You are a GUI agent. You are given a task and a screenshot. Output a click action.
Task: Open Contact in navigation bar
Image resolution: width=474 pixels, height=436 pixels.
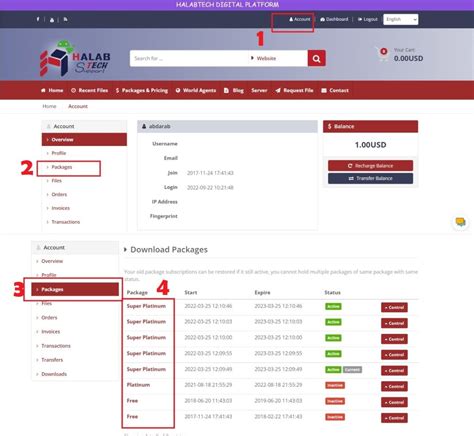[335, 90]
